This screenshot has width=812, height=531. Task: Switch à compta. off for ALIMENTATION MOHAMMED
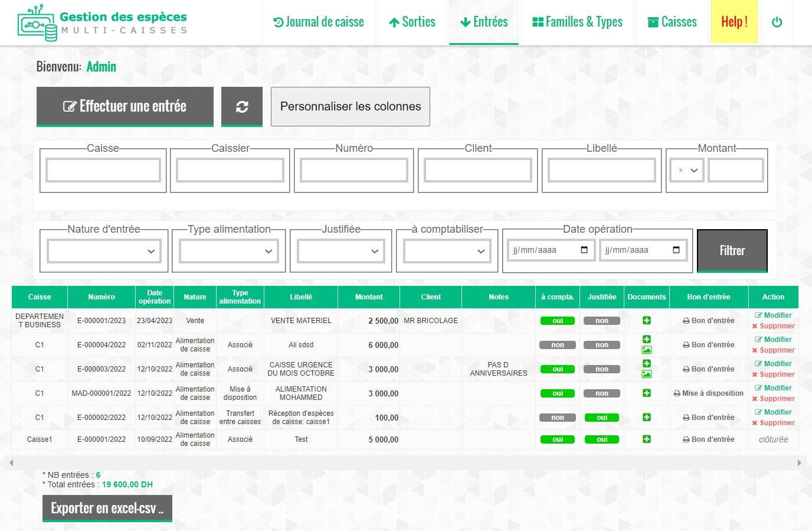pyautogui.click(x=556, y=393)
